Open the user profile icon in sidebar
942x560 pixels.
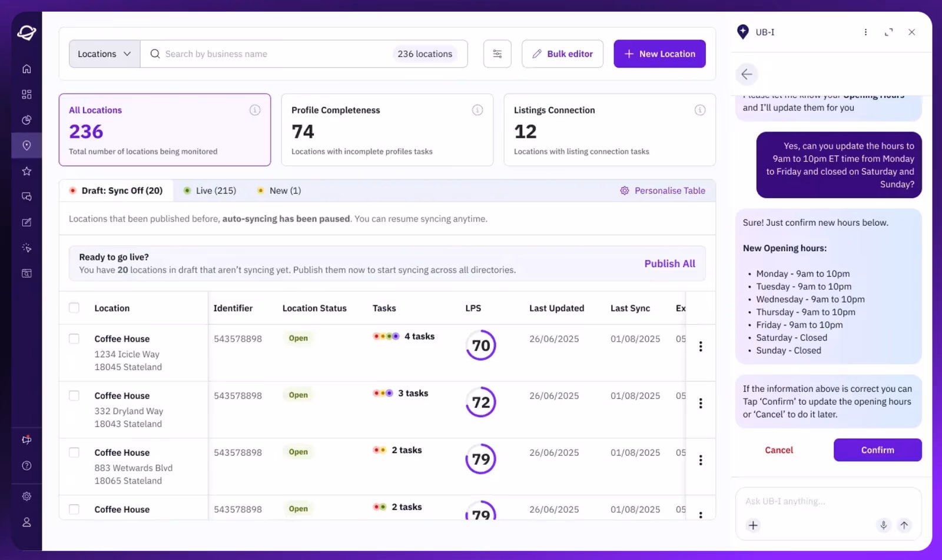[26, 522]
